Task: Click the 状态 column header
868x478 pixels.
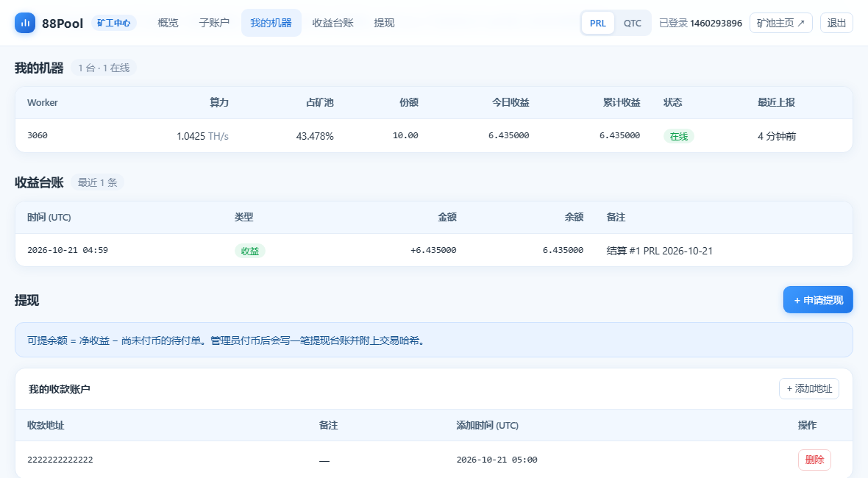Action: 673,102
